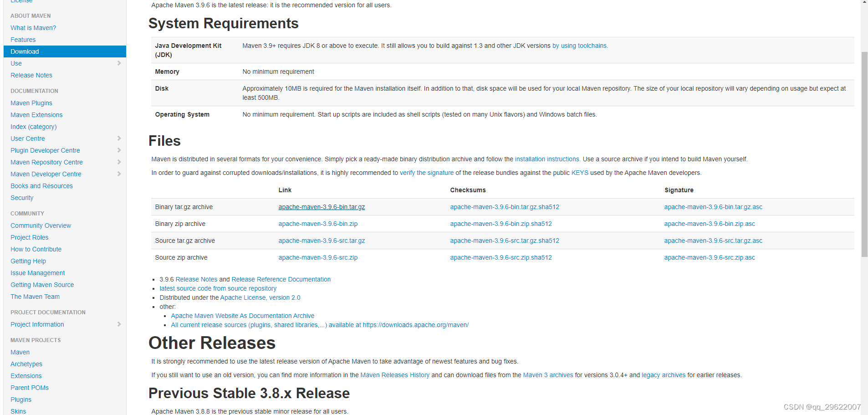
Task: Open How to Contribute link
Action: point(36,249)
